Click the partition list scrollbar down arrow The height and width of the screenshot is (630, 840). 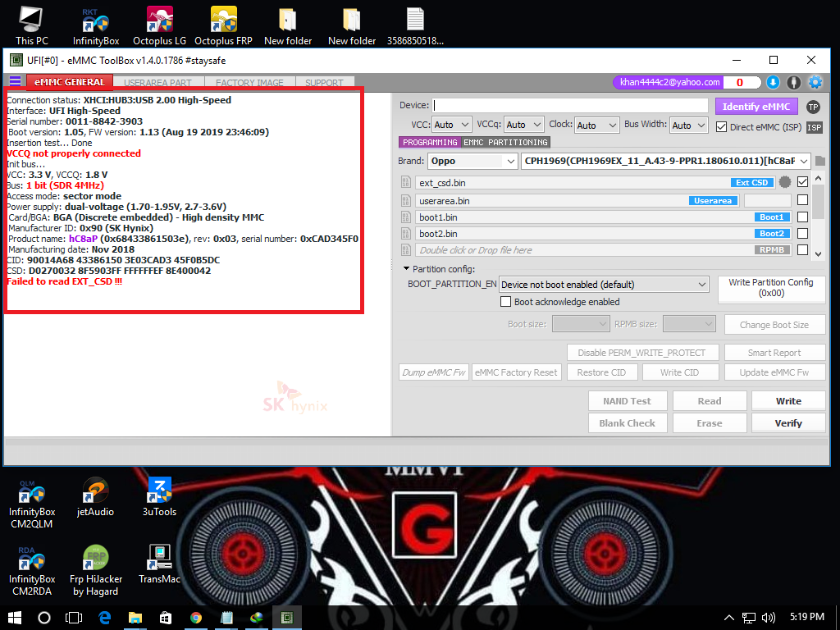818,253
